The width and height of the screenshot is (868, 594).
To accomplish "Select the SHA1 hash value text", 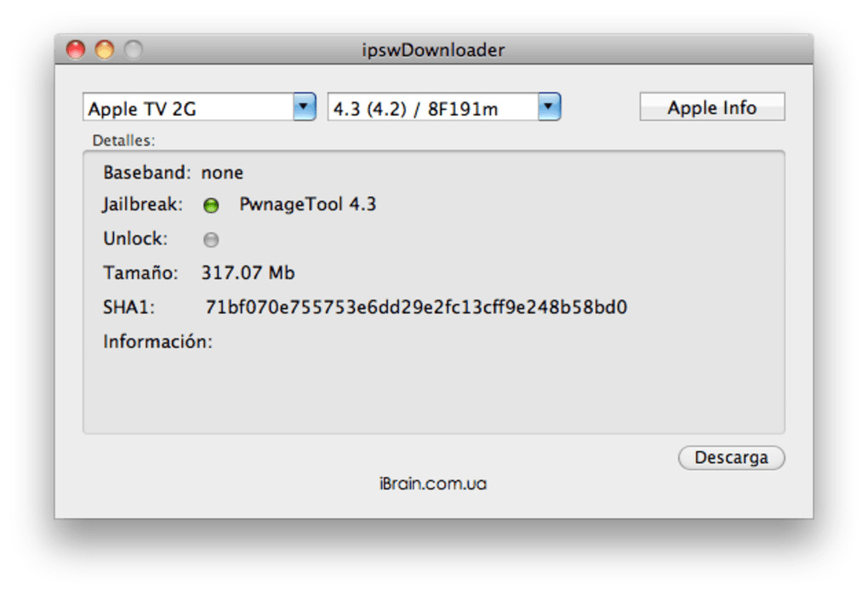I will (416, 307).
